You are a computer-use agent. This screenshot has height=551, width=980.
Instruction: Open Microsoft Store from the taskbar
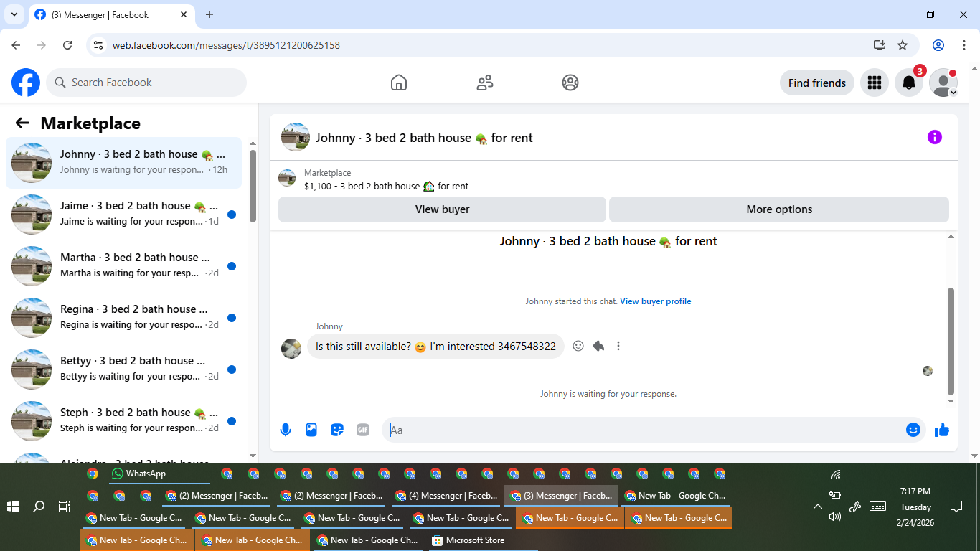(x=483, y=540)
